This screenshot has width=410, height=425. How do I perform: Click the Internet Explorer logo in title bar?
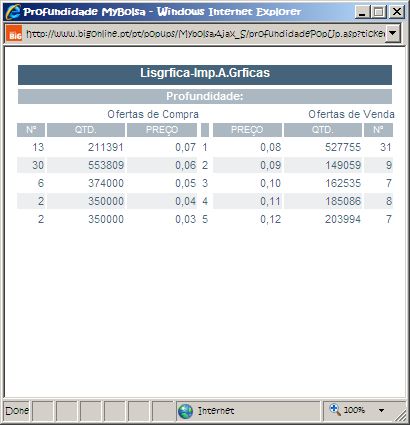(13, 12)
